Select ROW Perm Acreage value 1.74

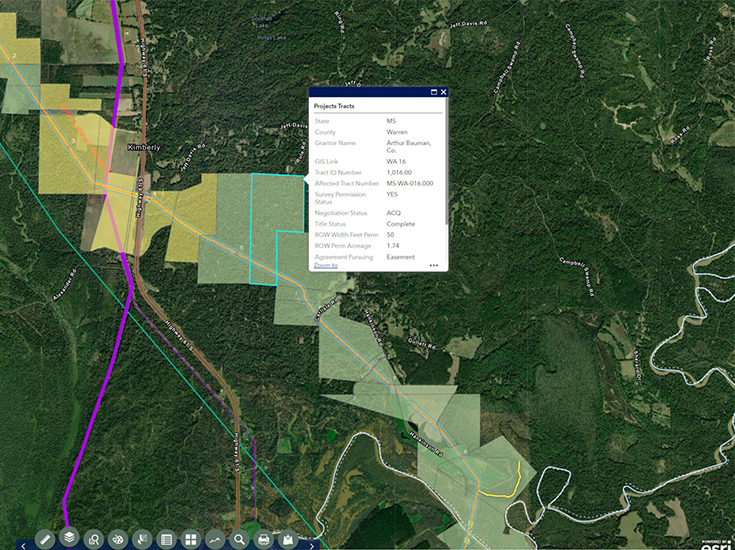(x=393, y=246)
